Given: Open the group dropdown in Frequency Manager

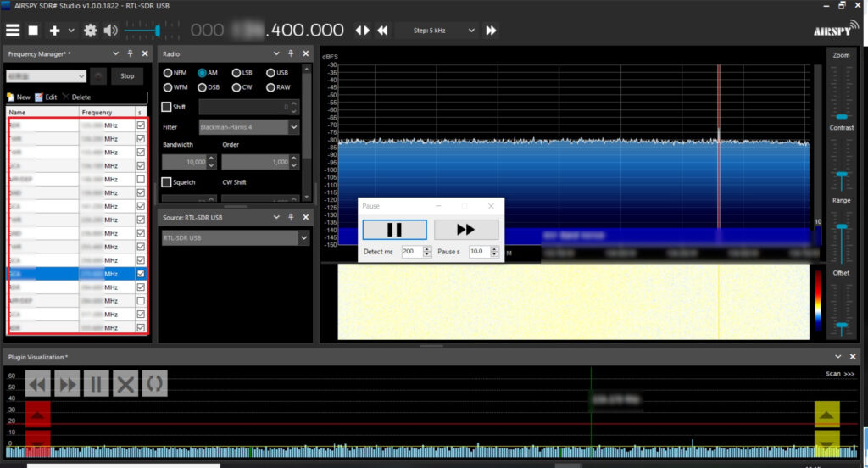Looking at the screenshot, I should (47, 75).
